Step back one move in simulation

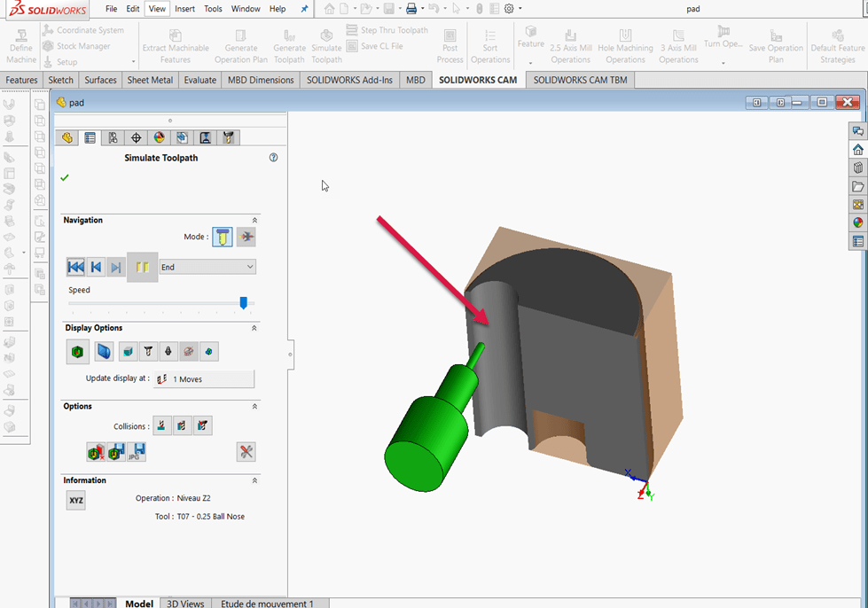tap(96, 267)
